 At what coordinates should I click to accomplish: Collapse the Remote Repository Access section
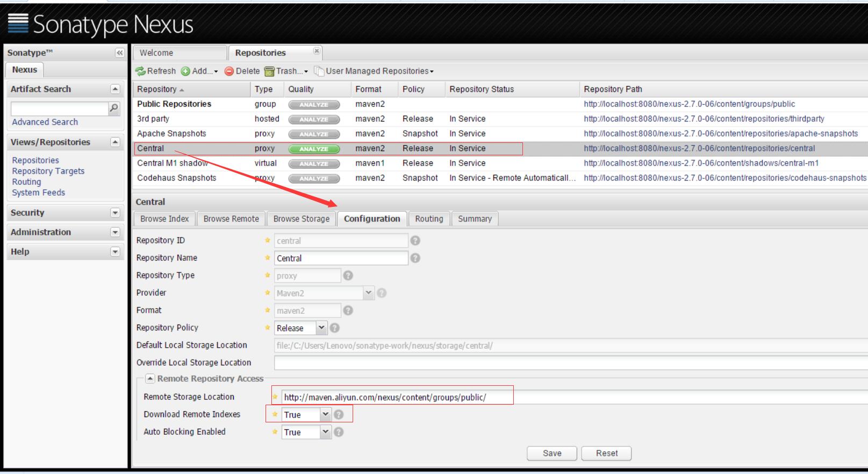150,379
